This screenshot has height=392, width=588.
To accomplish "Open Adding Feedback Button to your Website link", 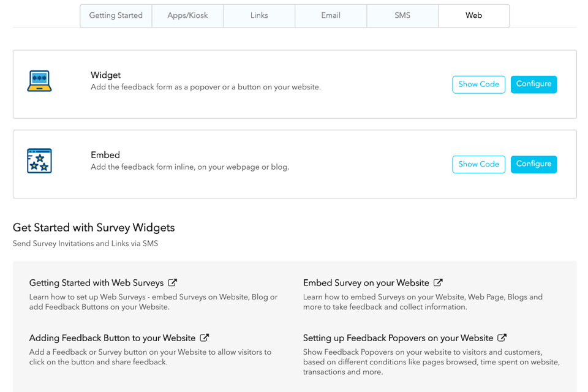I will [112, 338].
